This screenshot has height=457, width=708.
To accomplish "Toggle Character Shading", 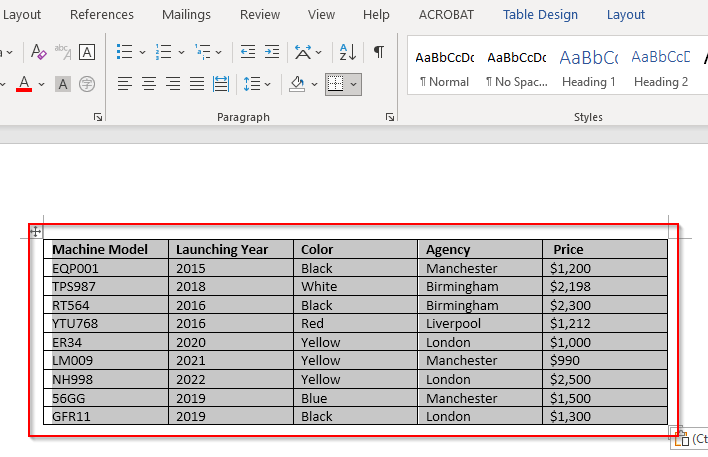I will tap(63, 84).
